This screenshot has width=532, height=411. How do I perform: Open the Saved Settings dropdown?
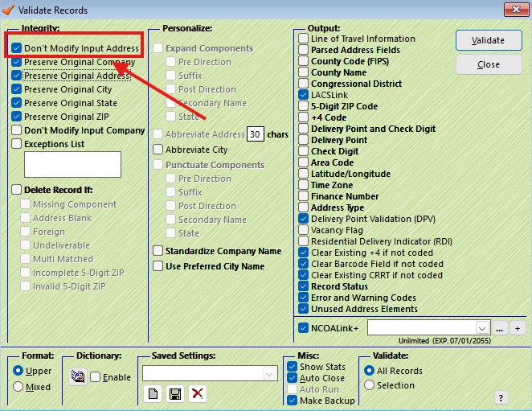[269, 374]
